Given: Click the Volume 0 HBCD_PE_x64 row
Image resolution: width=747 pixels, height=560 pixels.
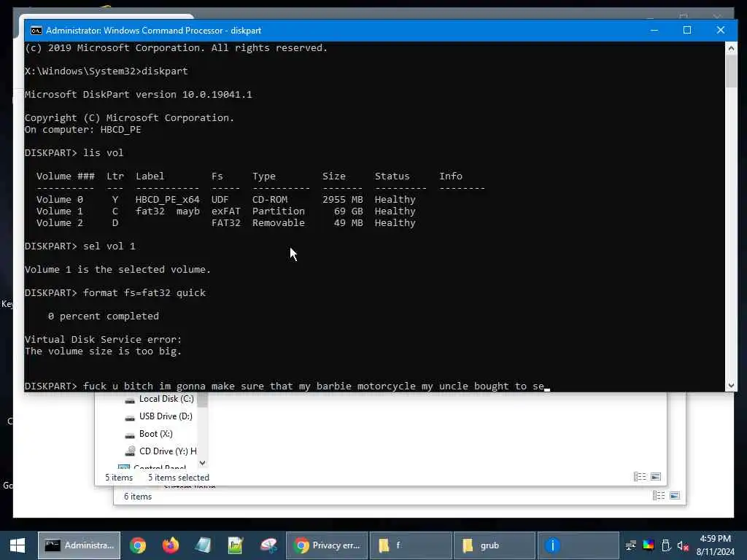Looking at the screenshot, I should point(226,200).
